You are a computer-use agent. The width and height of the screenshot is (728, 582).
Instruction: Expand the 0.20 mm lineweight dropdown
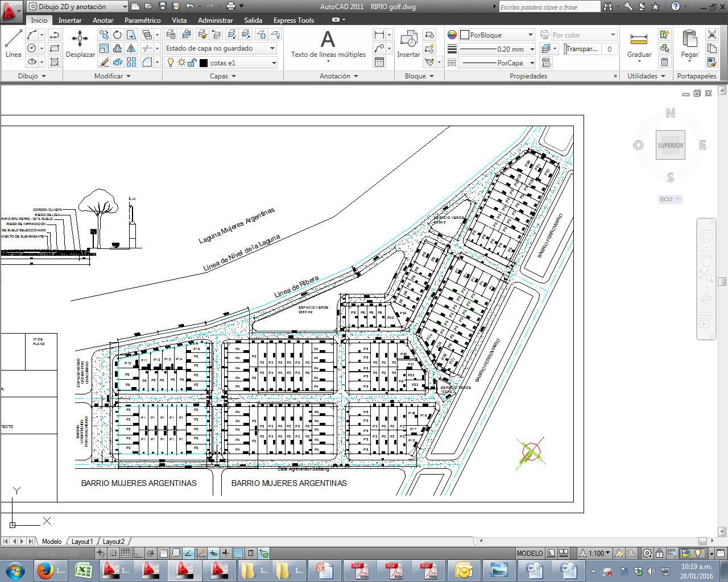[x=532, y=49]
